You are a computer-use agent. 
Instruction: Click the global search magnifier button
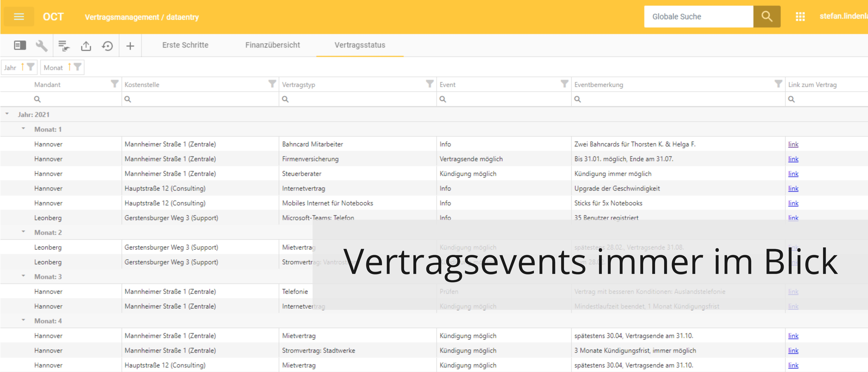click(767, 16)
